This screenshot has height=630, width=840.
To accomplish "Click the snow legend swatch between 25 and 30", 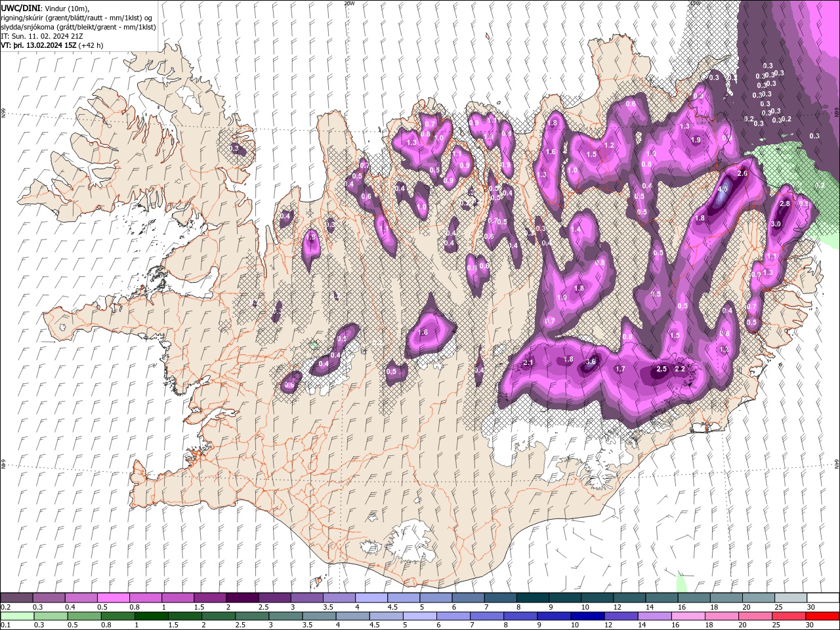I will click(790, 598).
